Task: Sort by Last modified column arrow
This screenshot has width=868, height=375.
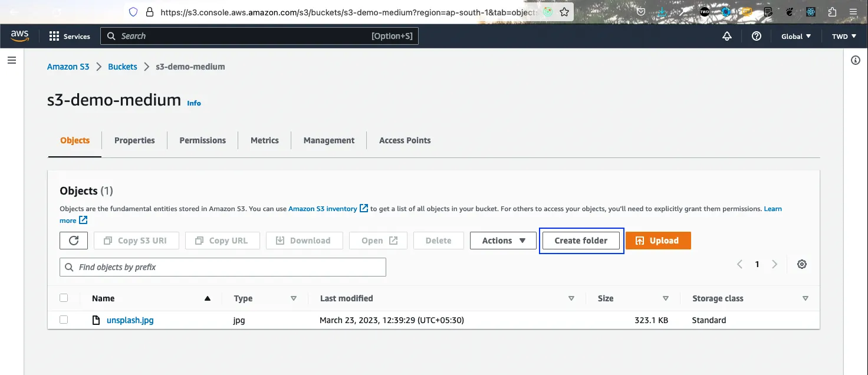Action: coord(571,298)
